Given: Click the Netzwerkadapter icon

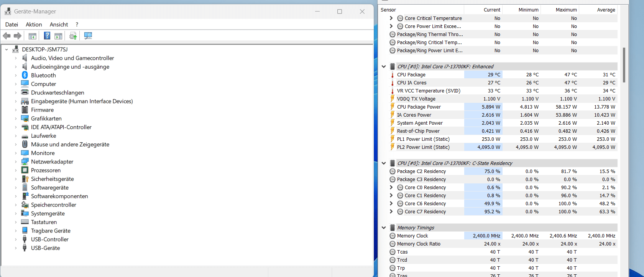Looking at the screenshot, I should (x=25, y=162).
